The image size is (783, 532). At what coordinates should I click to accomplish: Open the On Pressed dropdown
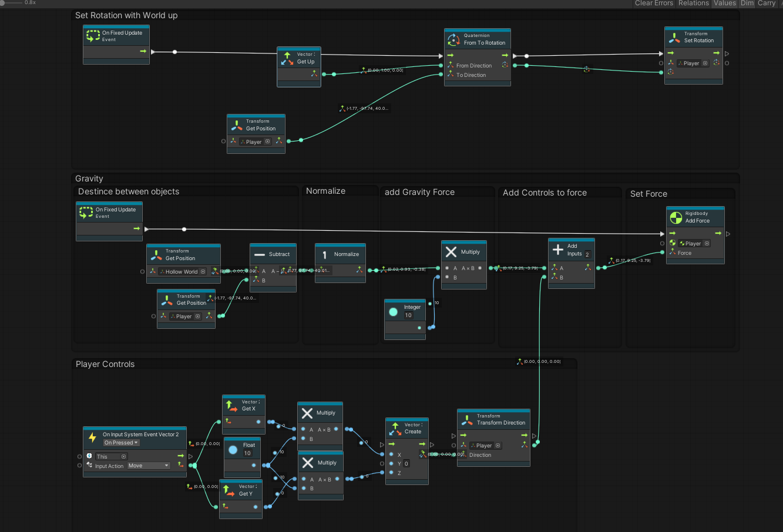tap(122, 443)
